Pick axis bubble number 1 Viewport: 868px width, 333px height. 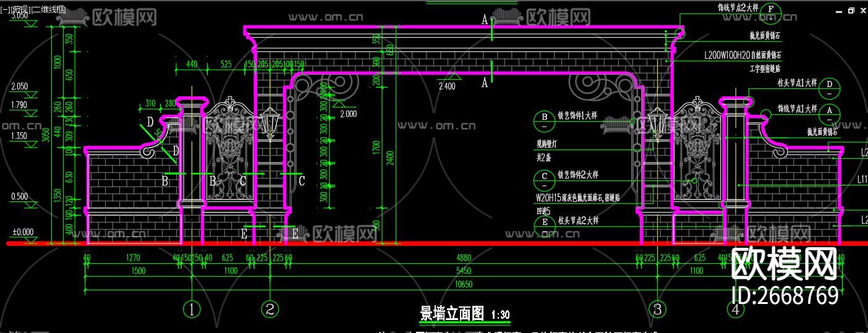pyautogui.click(x=192, y=308)
